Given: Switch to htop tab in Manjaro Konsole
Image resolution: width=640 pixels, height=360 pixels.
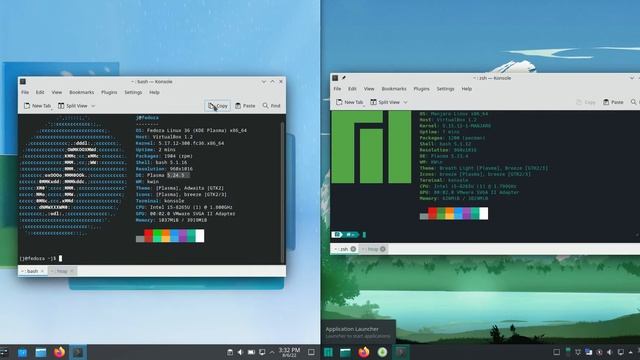Looking at the screenshot, I should [373, 249].
